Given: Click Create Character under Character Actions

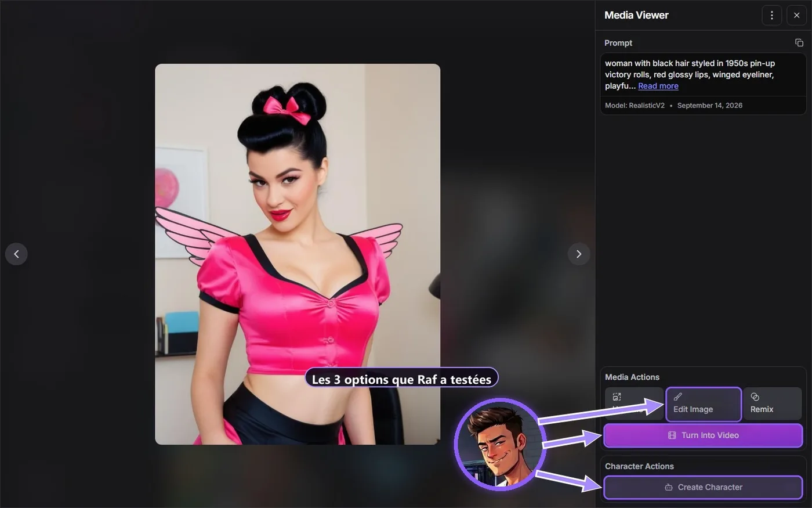Looking at the screenshot, I should point(703,488).
